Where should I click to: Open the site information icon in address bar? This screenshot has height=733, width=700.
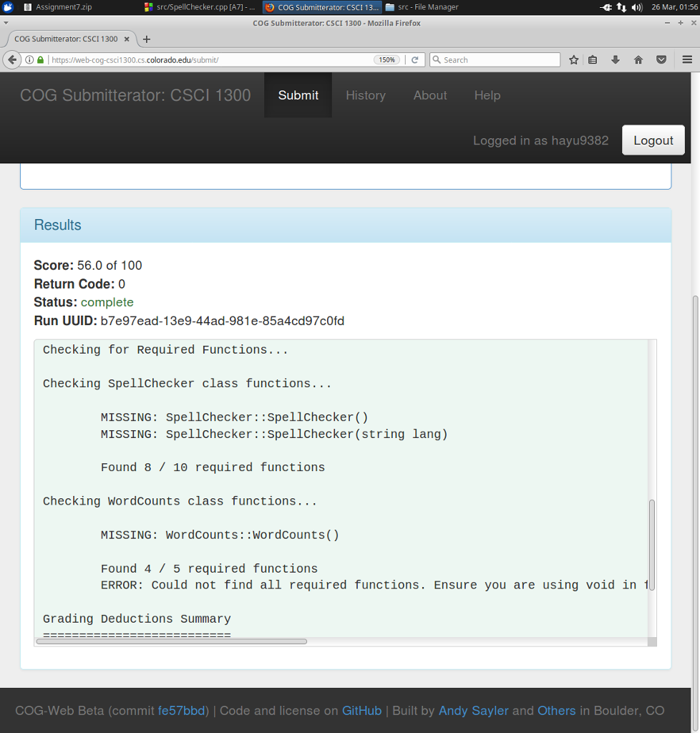(29, 60)
